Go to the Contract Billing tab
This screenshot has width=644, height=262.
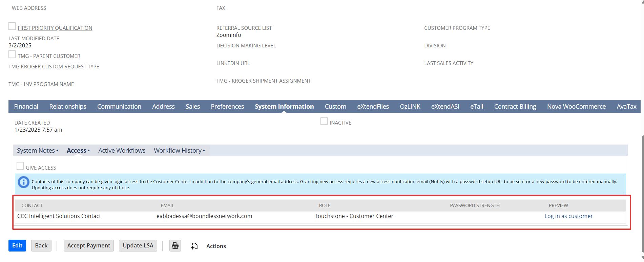[515, 107]
